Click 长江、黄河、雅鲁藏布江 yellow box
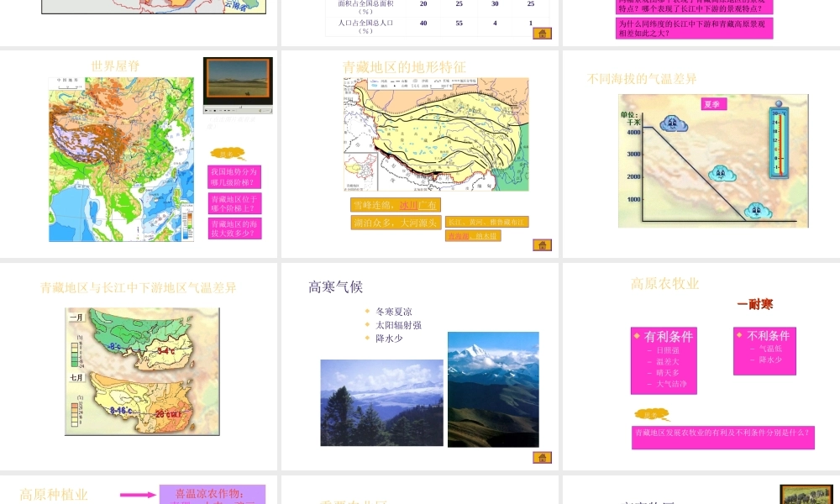The image size is (840, 504). click(487, 222)
